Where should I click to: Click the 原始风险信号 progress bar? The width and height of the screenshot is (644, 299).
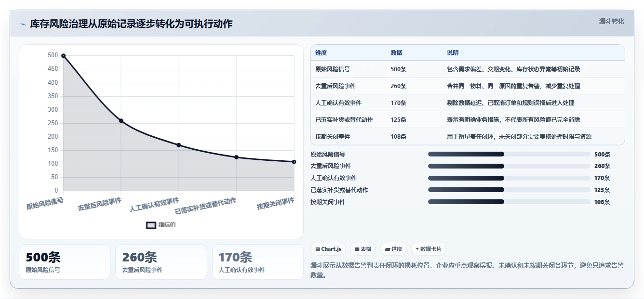click(x=509, y=154)
